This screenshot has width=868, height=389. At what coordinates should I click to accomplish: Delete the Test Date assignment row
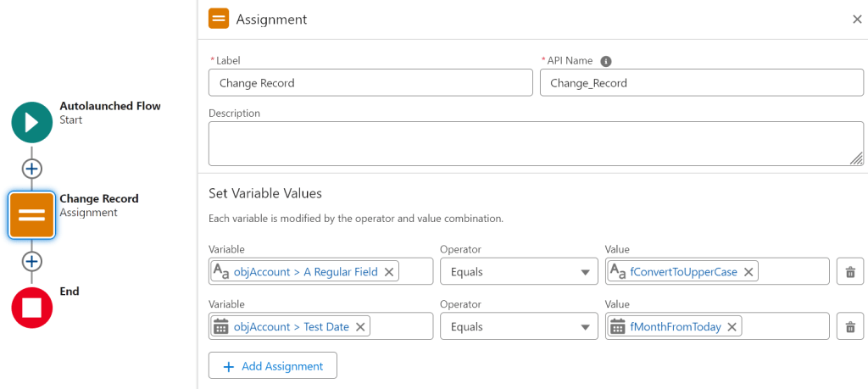tap(849, 327)
